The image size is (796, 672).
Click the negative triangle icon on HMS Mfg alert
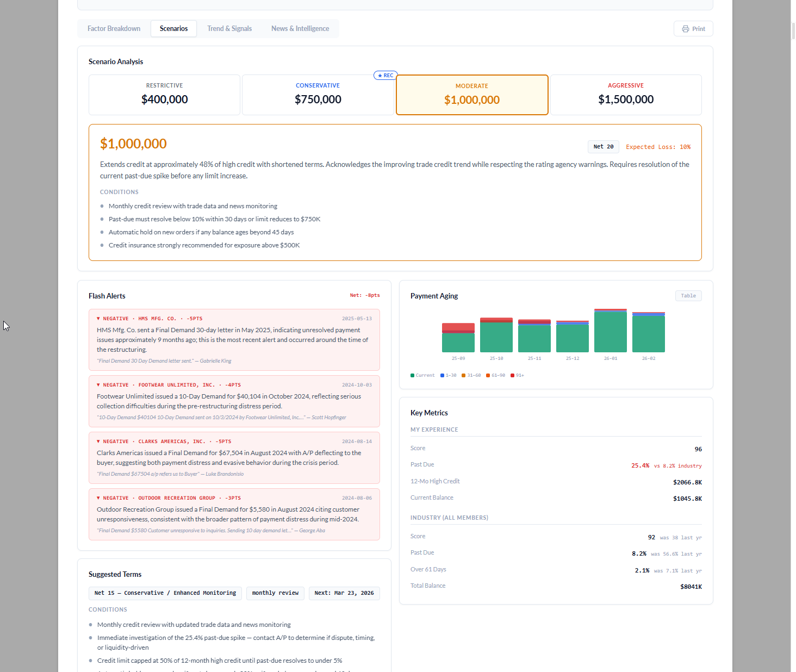tap(98, 318)
